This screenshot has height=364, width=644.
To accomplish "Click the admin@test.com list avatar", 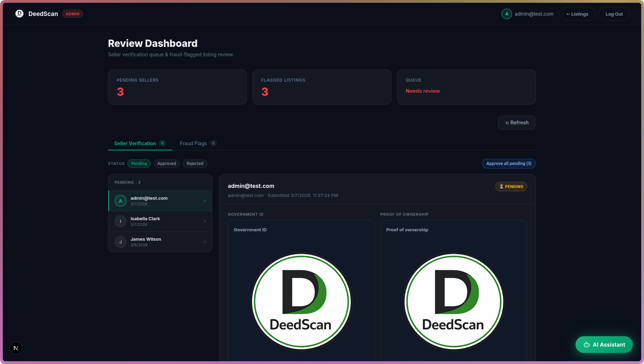I will coord(121,201).
